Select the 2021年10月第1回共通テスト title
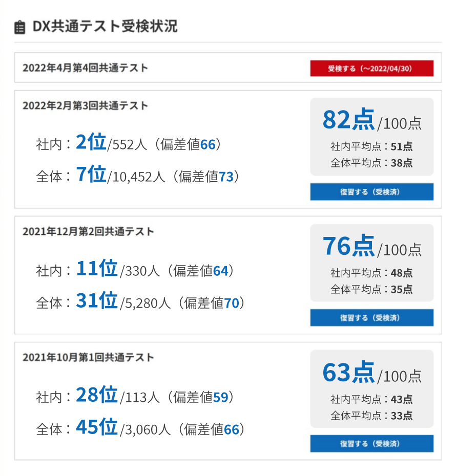 [88, 357]
